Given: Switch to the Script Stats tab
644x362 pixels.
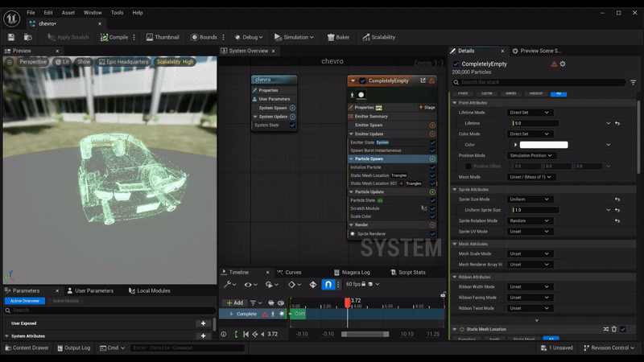Looking at the screenshot, I should [408, 273].
